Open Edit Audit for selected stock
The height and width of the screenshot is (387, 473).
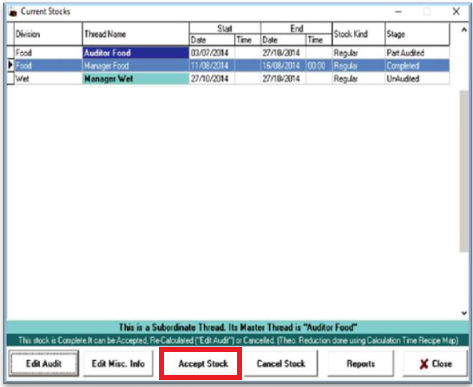point(44,363)
